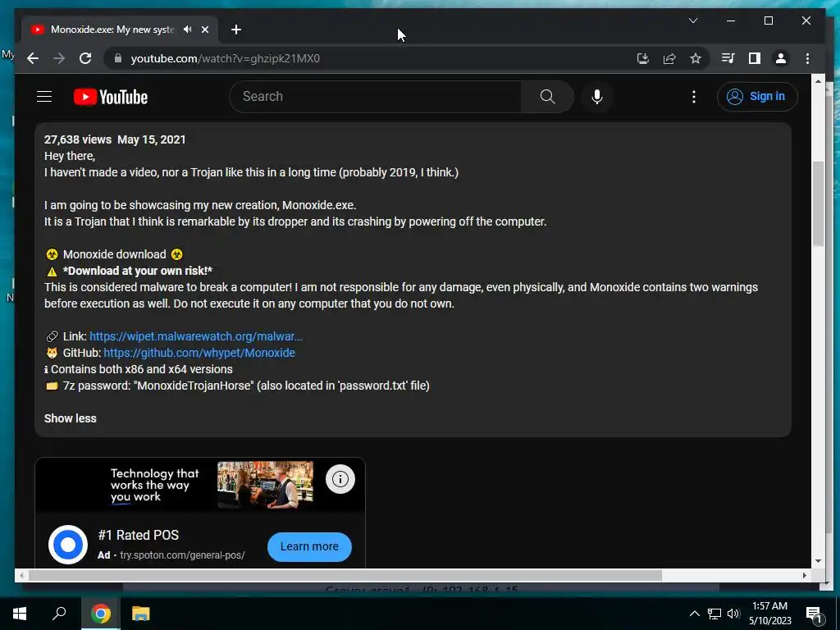Reload the YouTube page
The image size is (840, 630).
[85, 58]
